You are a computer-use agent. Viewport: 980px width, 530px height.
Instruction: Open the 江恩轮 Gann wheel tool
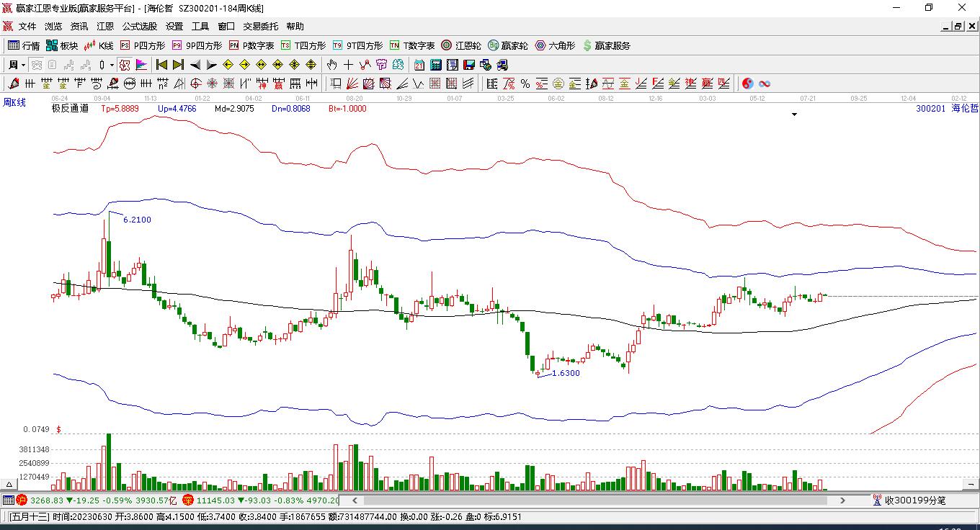click(x=461, y=45)
